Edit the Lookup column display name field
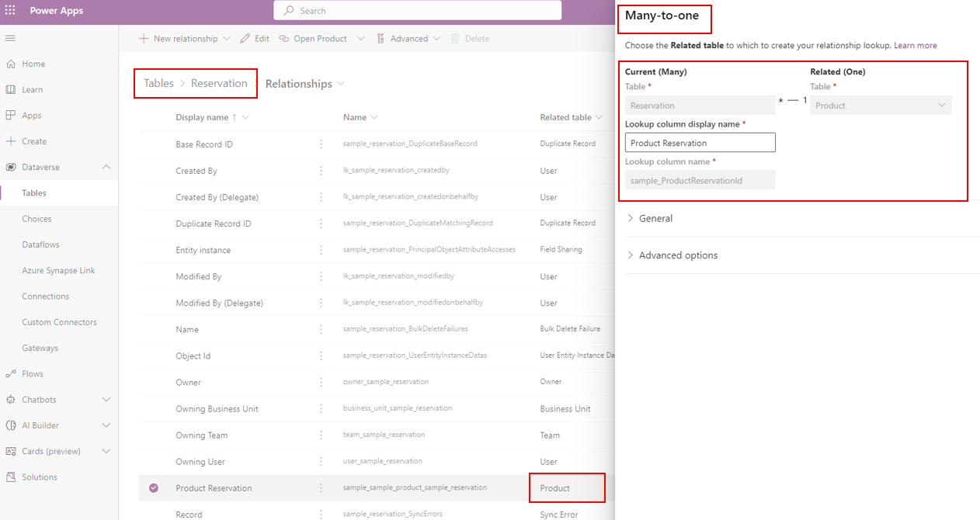 coord(700,142)
